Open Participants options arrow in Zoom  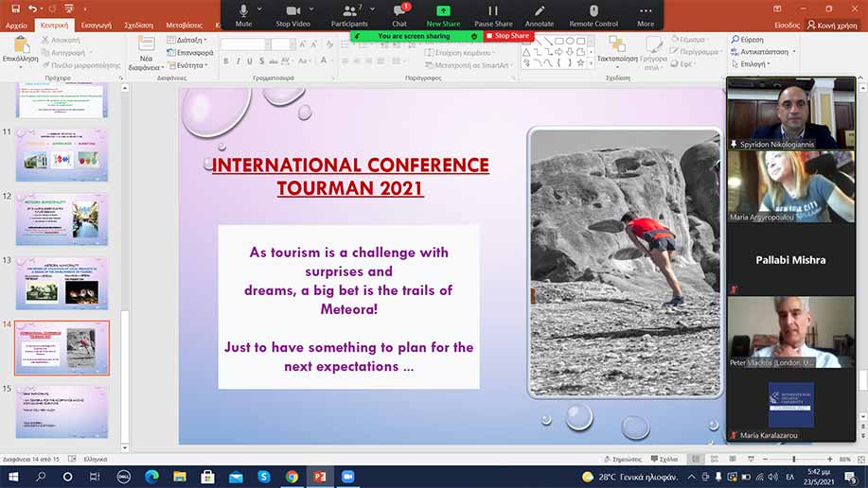pyautogui.click(x=373, y=9)
